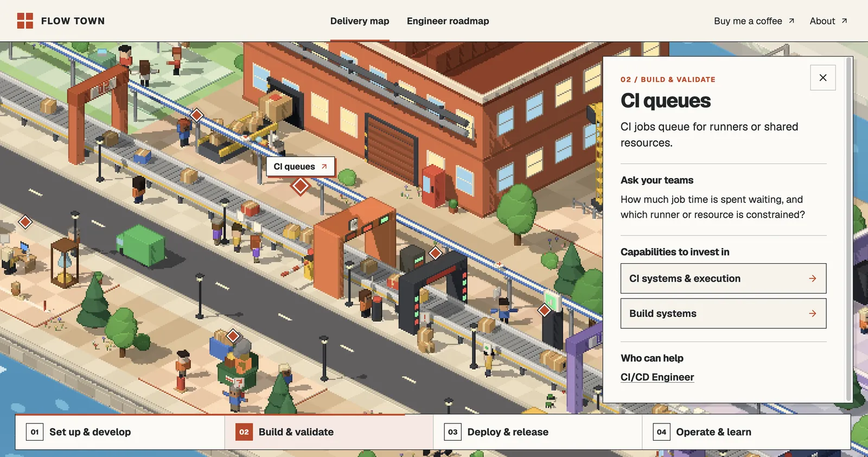Viewport: 868px width, 457px height.
Task: Click the detail panel's vertical scrollbar
Action: pyautogui.click(x=848, y=229)
